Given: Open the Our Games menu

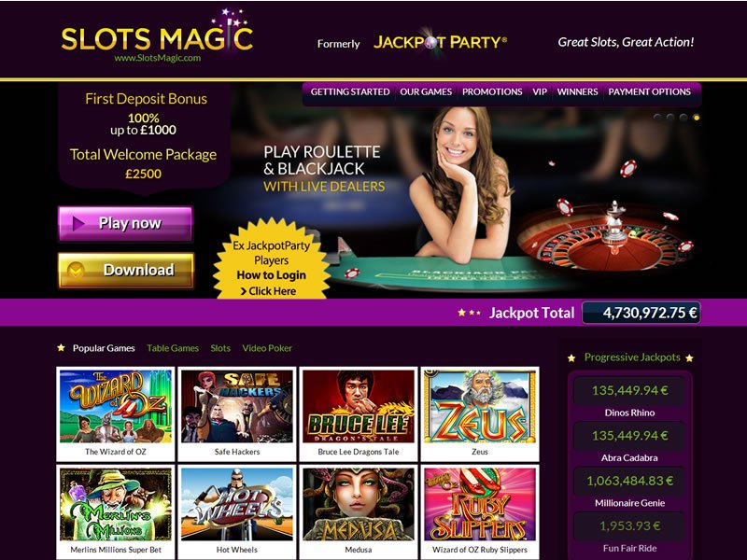Looking at the screenshot, I should point(426,91).
